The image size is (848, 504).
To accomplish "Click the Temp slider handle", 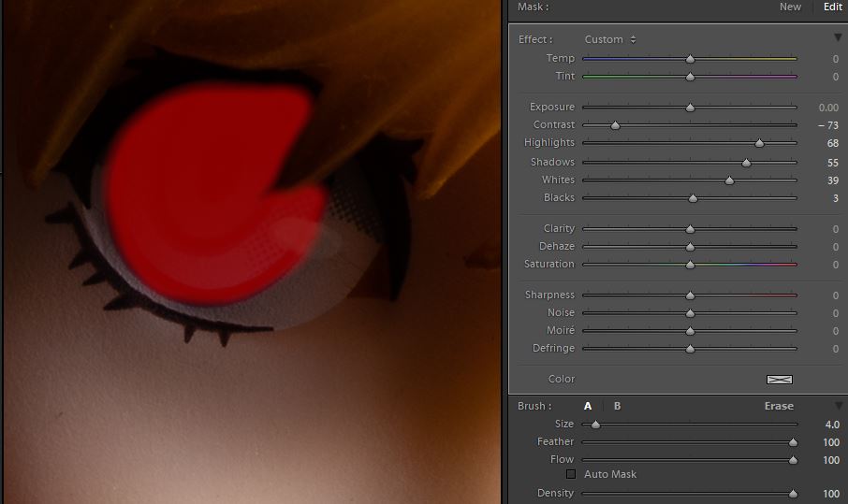I will pos(690,58).
